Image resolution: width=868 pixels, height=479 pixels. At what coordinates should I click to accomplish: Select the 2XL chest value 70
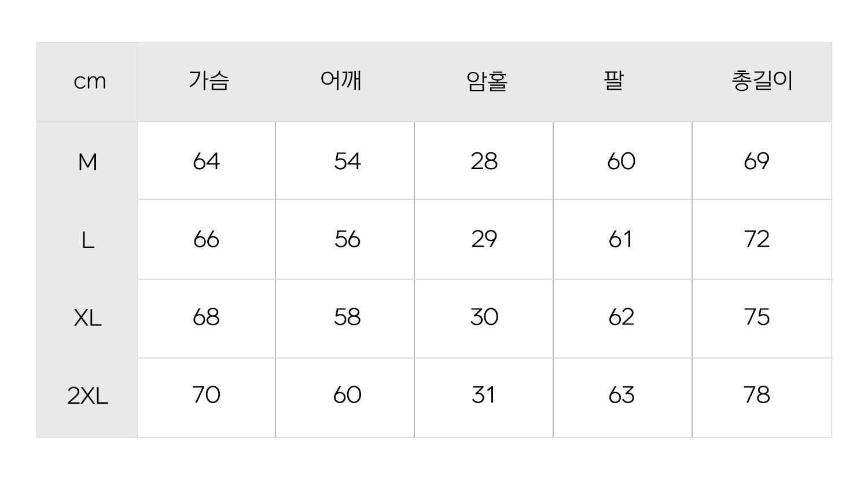[x=207, y=395]
